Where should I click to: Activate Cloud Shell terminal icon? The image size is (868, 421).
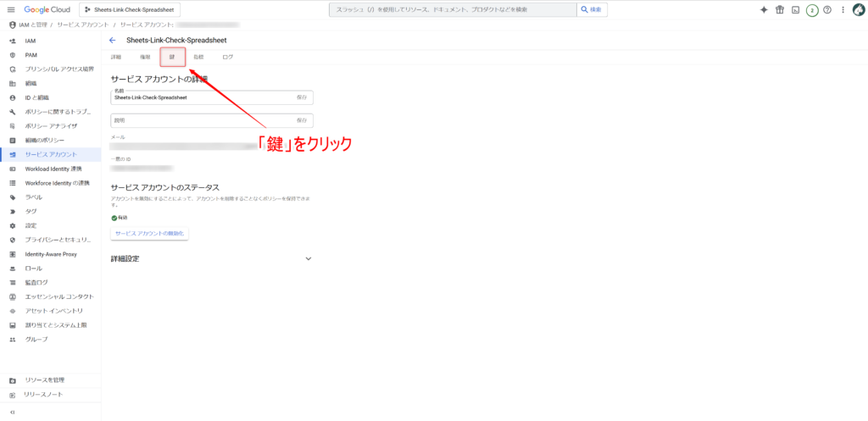pyautogui.click(x=795, y=9)
